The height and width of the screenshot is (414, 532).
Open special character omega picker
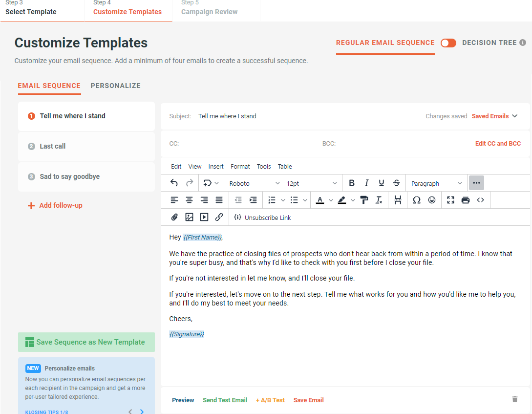(x=417, y=200)
